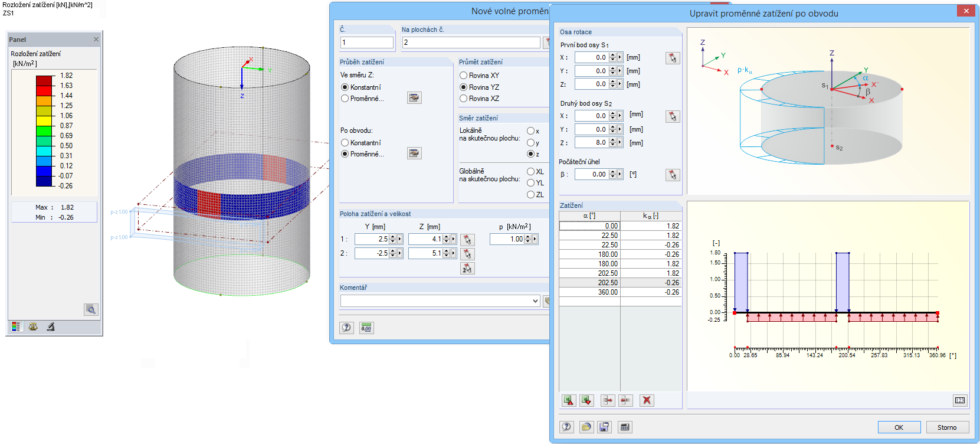Click decimal places 0.00 icon
Viewport: 980px width, 444px height.
[366, 328]
